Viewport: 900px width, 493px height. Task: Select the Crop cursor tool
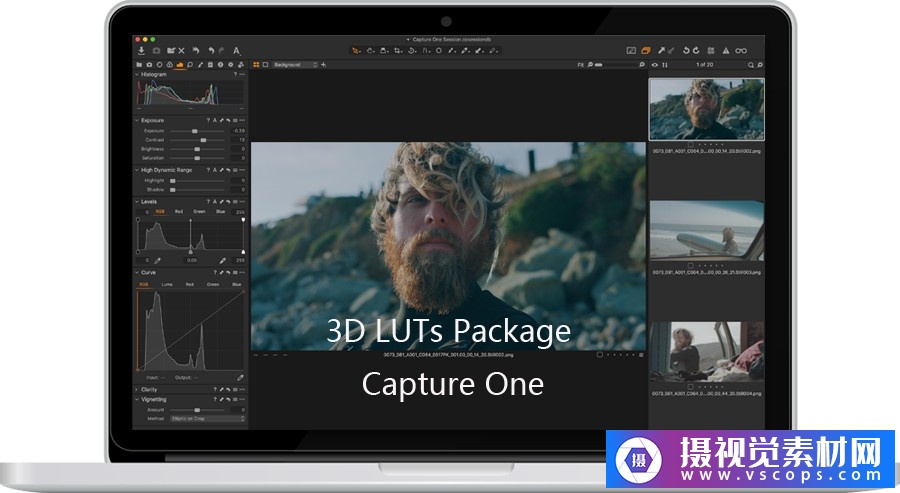[398, 51]
